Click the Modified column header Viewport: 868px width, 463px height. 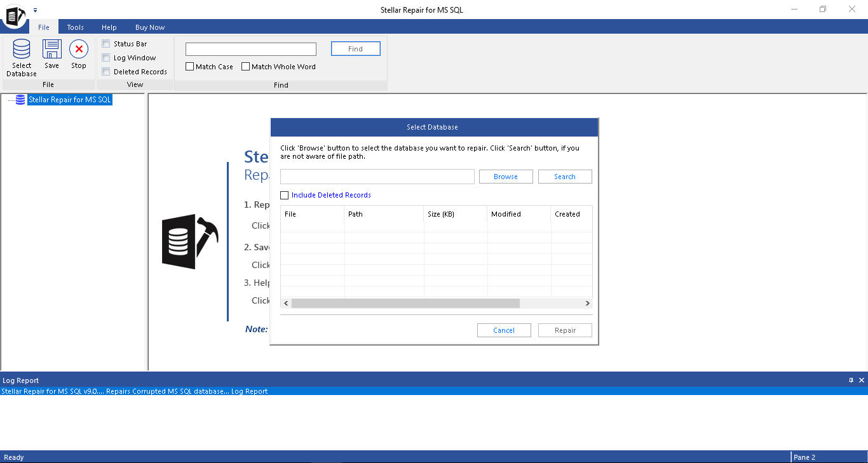[x=519, y=214]
